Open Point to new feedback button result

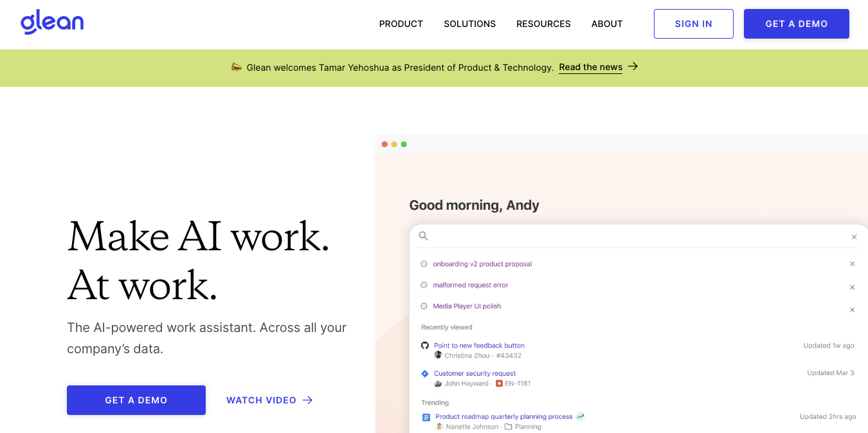[479, 345]
